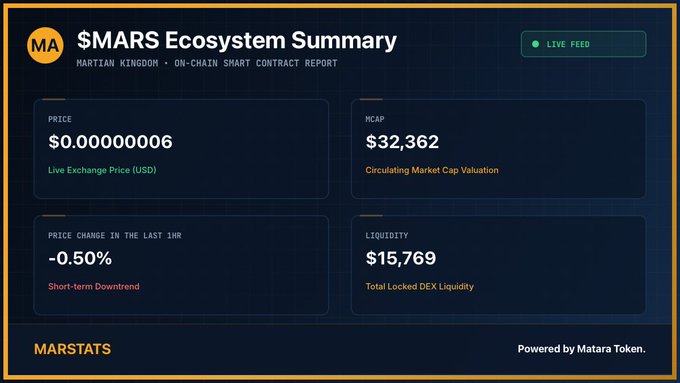
Task: Click the LIQUIDITY card label
Action: coord(386,236)
